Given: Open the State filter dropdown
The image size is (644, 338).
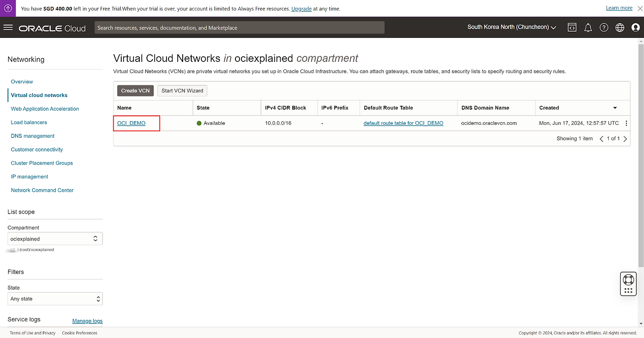Looking at the screenshot, I should pyautogui.click(x=55, y=299).
